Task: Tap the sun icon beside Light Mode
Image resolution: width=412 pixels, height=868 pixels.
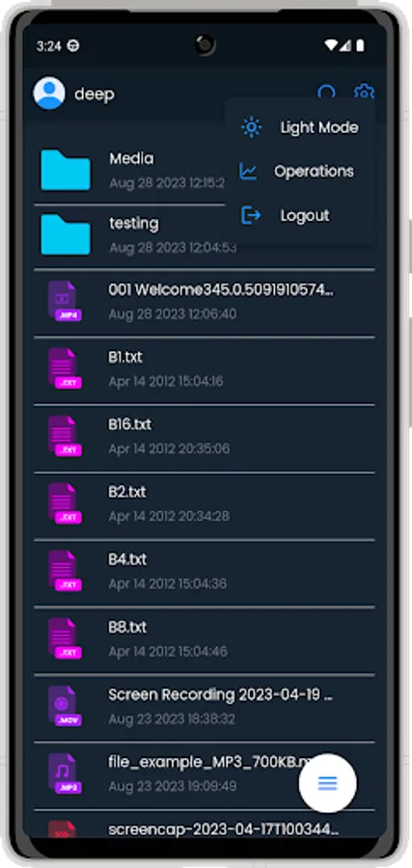Action: [x=252, y=127]
